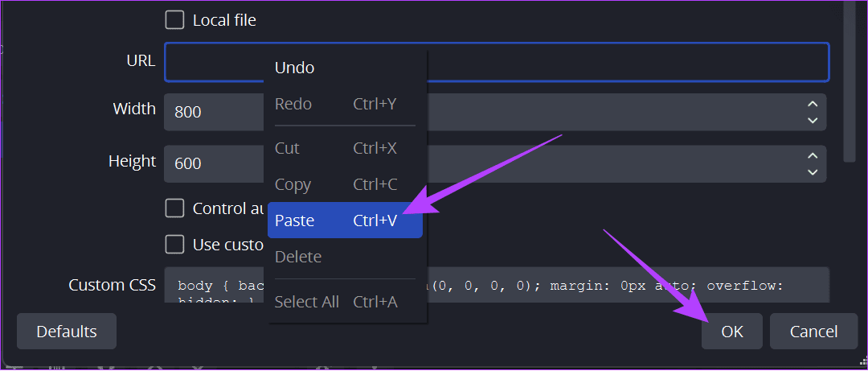Dismiss the dialog with Cancel
The width and height of the screenshot is (868, 371).
point(813,332)
